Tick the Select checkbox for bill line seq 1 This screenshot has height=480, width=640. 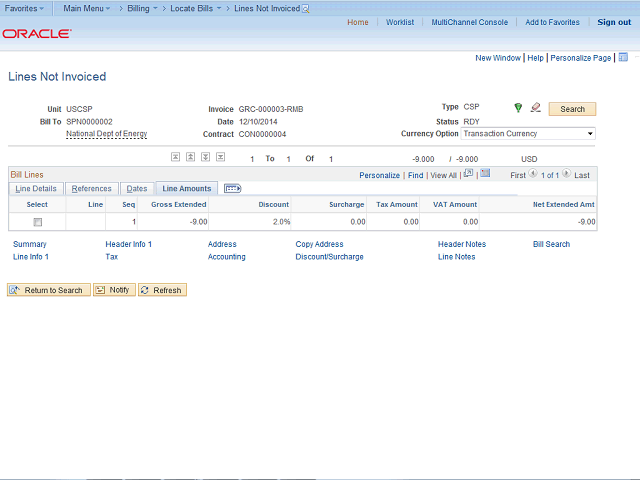coord(38,222)
